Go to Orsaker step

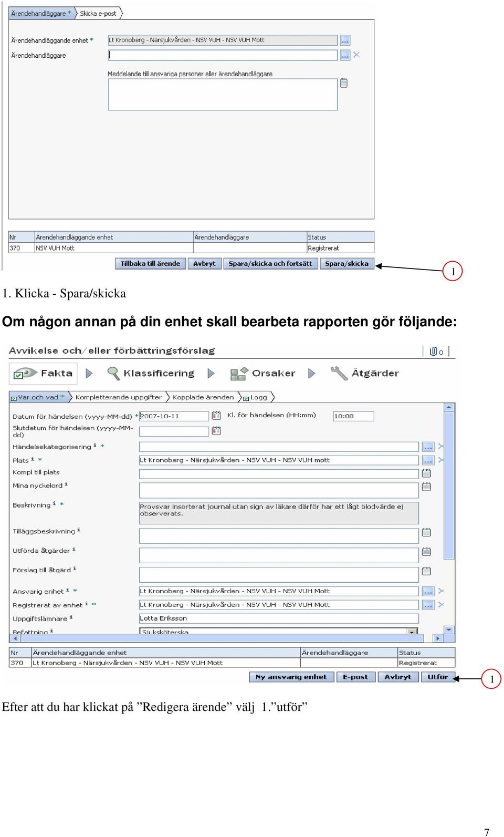point(263,374)
